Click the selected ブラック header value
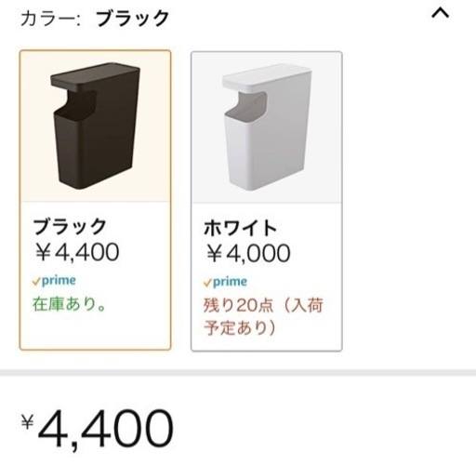 (132, 18)
